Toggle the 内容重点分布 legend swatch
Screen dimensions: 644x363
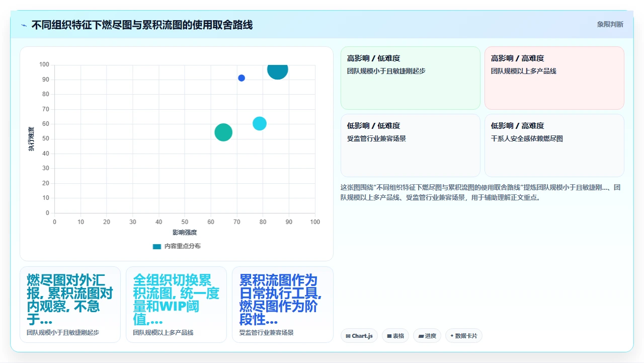pos(157,246)
